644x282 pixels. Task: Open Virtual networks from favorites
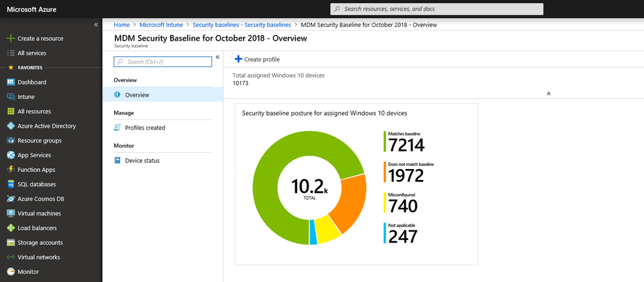click(39, 257)
